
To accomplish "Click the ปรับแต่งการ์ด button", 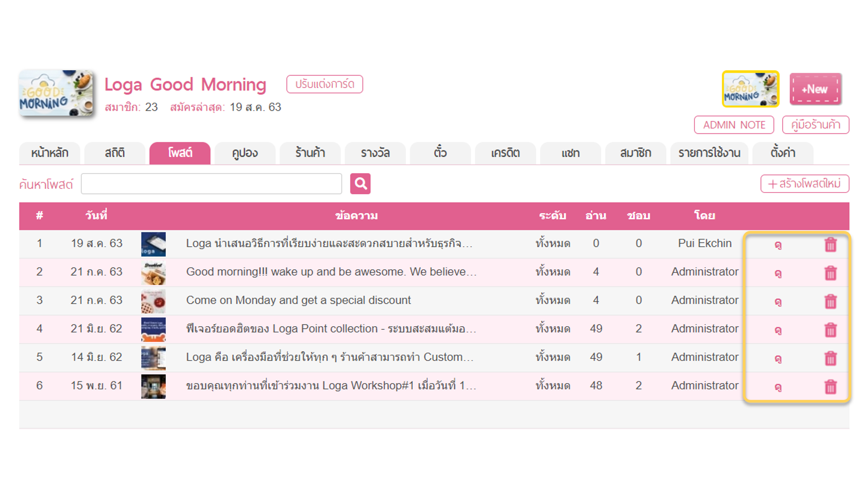I will [325, 84].
